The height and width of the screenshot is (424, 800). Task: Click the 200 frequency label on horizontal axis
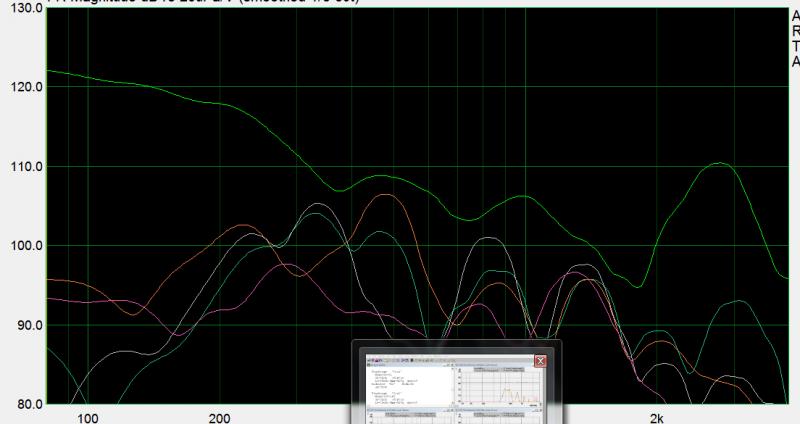pos(219,417)
